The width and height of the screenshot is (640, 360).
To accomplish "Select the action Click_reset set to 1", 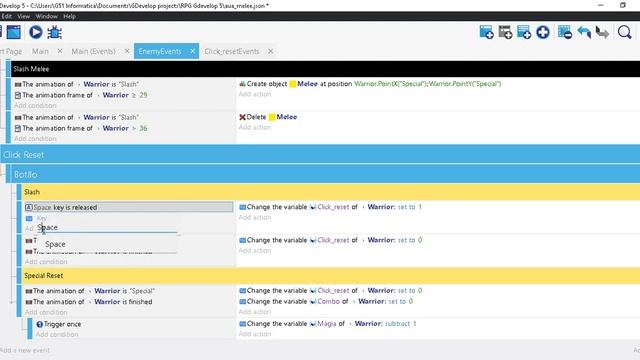I will click(330, 207).
